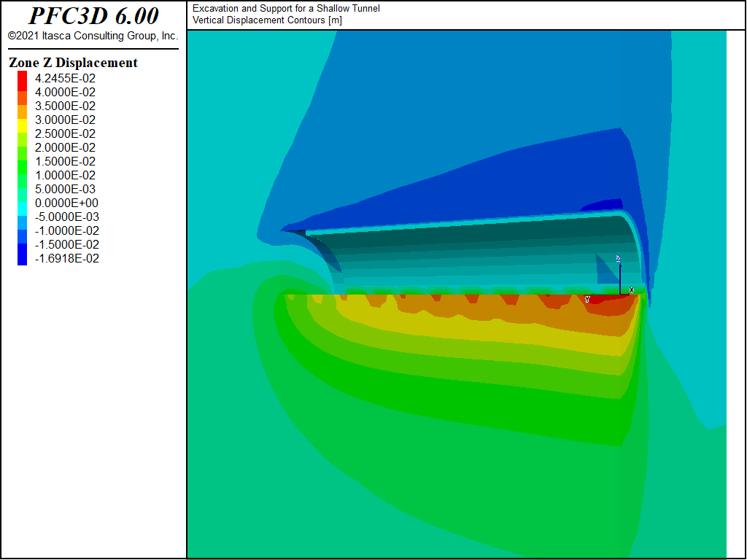Click legend value 4.0000E-02
This screenshot has height=560, width=747.
(x=65, y=92)
